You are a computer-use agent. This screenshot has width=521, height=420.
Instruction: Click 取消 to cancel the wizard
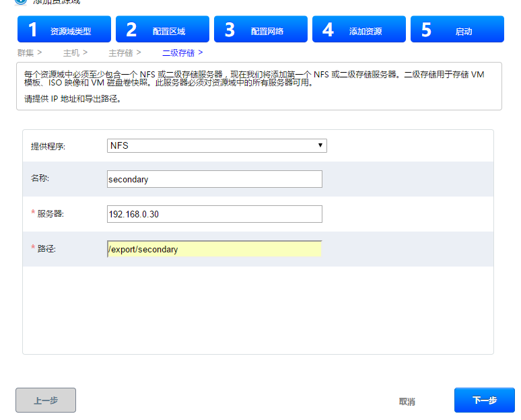(x=407, y=401)
